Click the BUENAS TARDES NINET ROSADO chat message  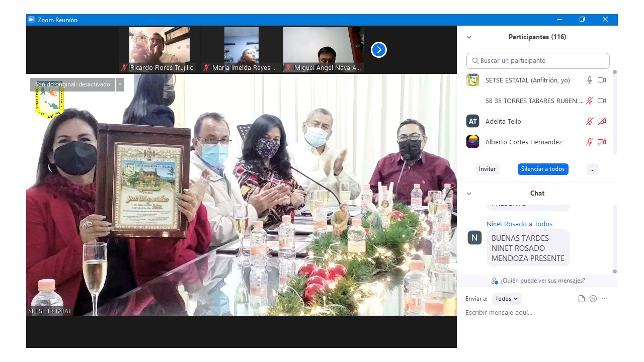(528, 248)
